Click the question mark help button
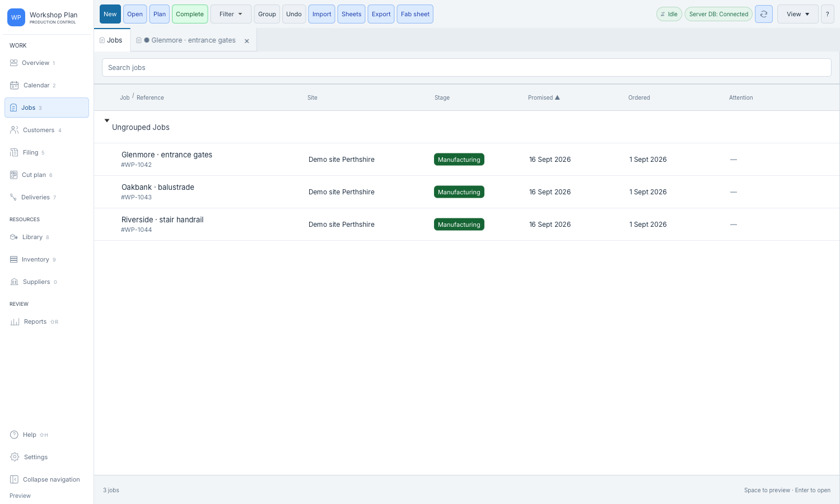The width and height of the screenshot is (840, 504). click(x=828, y=14)
